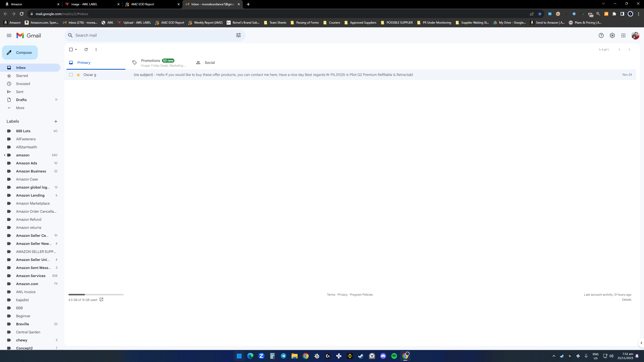Viewport: 644px width, 362px height.
Task: Create a new label with plus icon
Action: [x=56, y=121]
